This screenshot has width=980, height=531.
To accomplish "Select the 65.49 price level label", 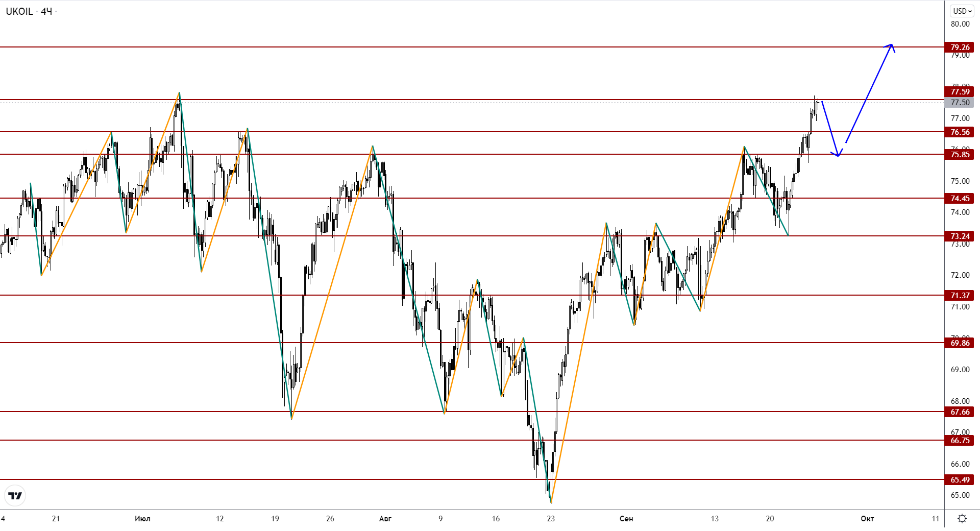I will (960, 480).
